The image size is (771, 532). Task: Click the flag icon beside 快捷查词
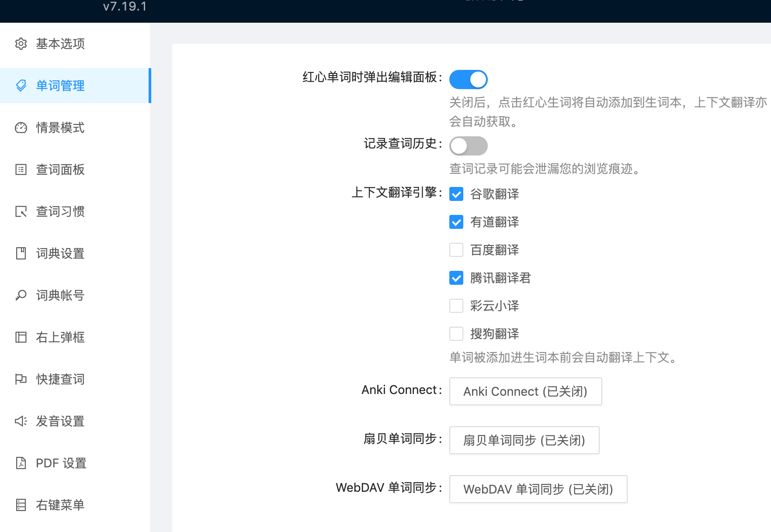point(21,379)
